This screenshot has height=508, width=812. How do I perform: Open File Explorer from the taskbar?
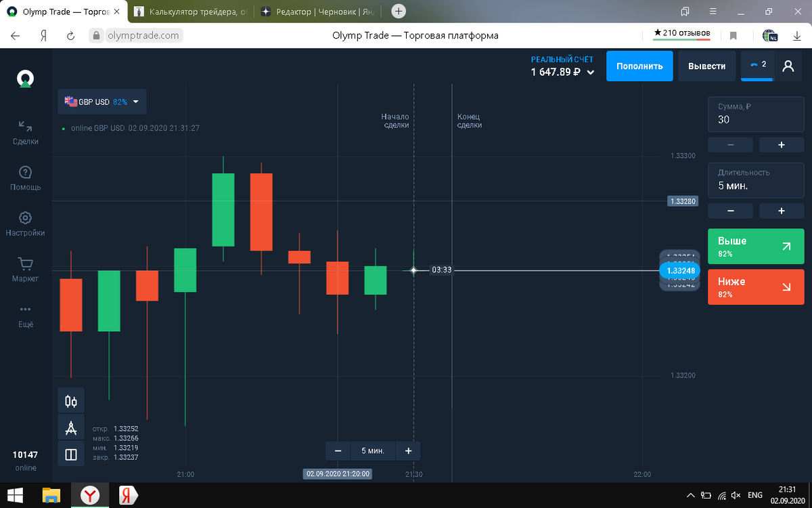pos(51,495)
